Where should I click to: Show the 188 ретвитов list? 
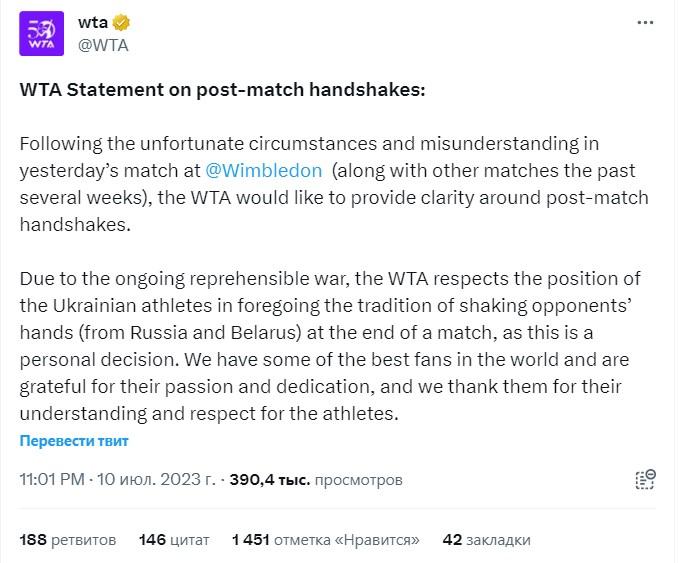68,539
